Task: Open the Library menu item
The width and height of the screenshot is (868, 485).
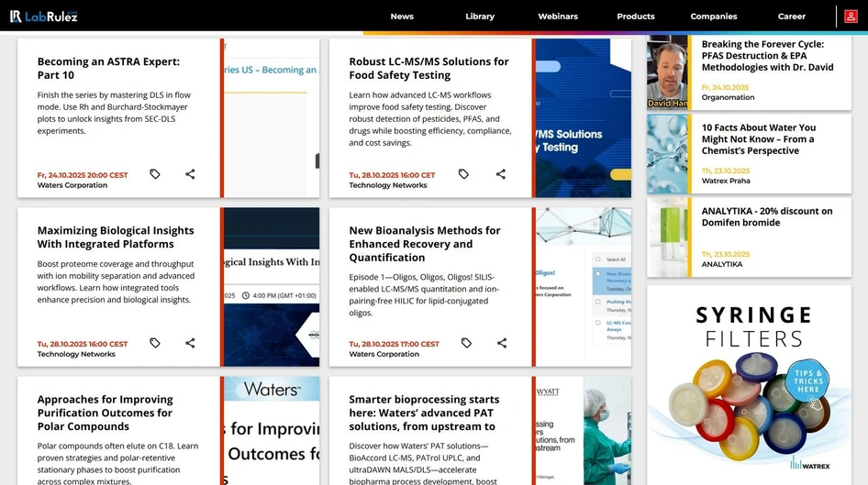Action: [x=480, y=17]
